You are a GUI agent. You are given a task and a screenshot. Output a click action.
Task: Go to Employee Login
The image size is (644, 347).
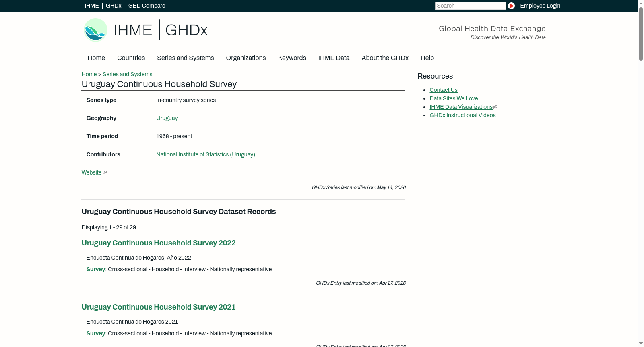540,6
